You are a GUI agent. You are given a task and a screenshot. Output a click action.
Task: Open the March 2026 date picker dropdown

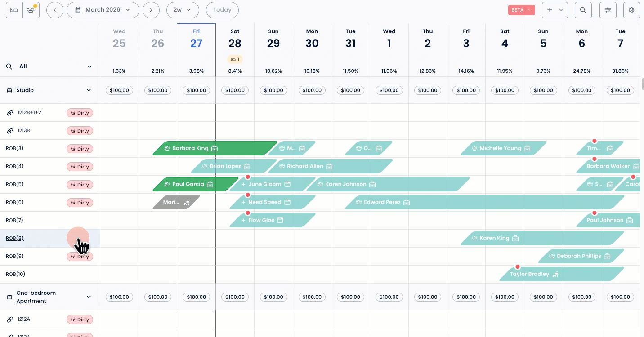[x=103, y=10]
